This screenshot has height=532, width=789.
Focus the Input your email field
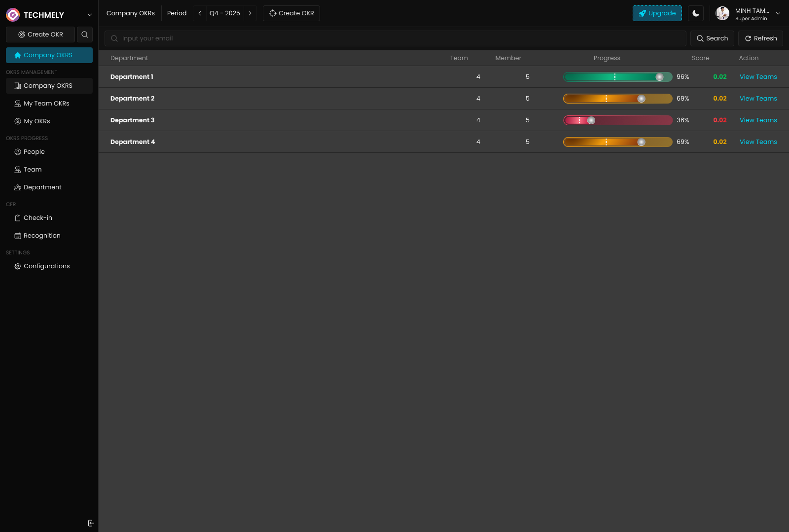click(395, 38)
